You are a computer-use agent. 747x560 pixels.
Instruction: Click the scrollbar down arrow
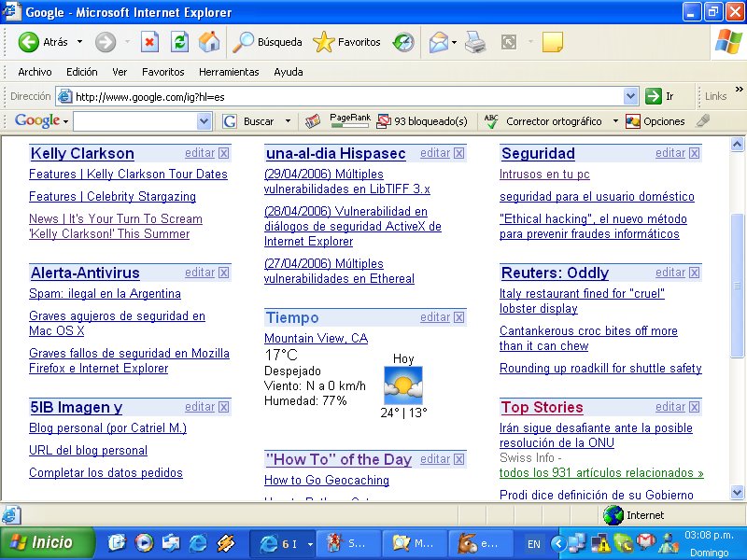click(737, 493)
